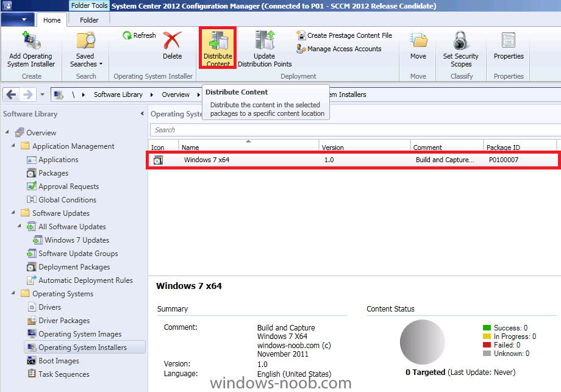This screenshot has width=561, height=392.
Task: Select the Windows 7 x64 row icon
Action: point(158,160)
